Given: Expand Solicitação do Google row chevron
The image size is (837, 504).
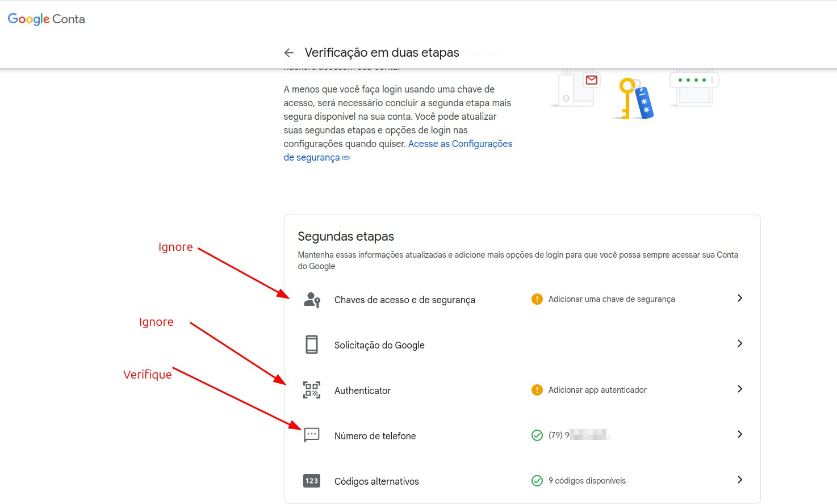Looking at the screenshot, I should click(x=739, y=343).
